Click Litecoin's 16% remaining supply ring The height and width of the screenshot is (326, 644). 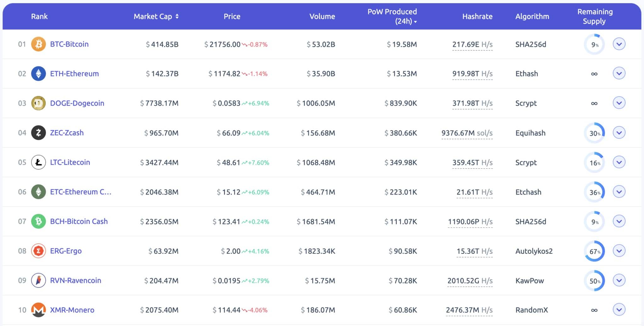click(594, 163)
